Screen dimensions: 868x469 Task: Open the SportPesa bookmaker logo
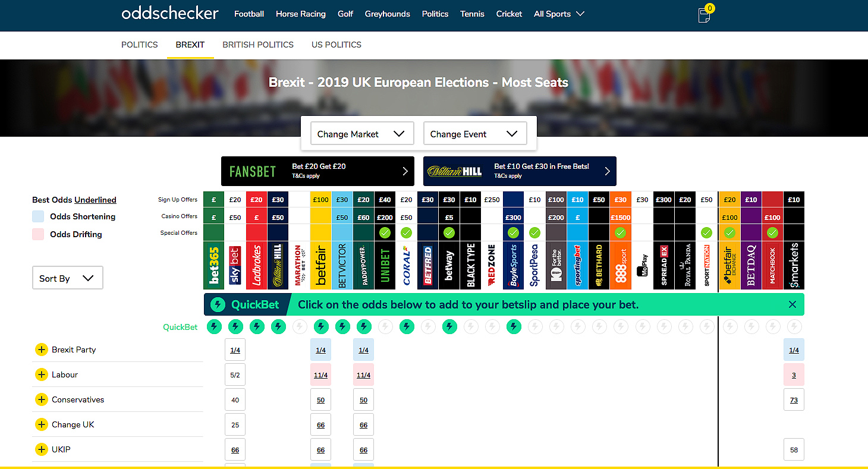[535, 265]
